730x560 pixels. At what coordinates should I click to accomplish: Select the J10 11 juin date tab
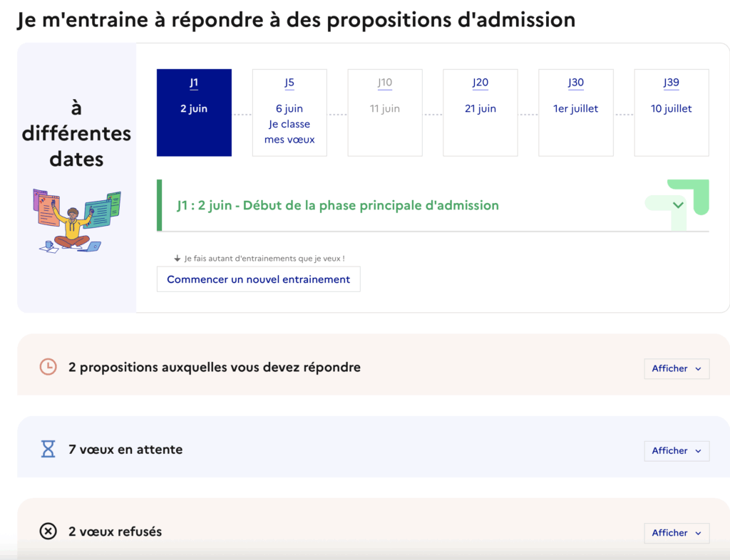point(385,113)
